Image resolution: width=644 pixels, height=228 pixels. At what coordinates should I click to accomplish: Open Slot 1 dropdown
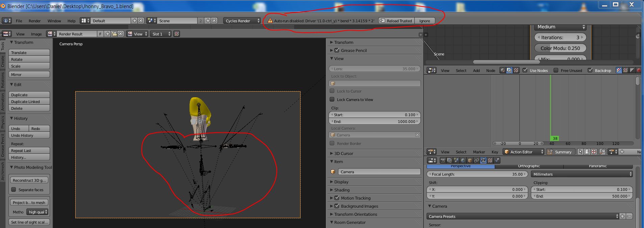click(161, 34)
